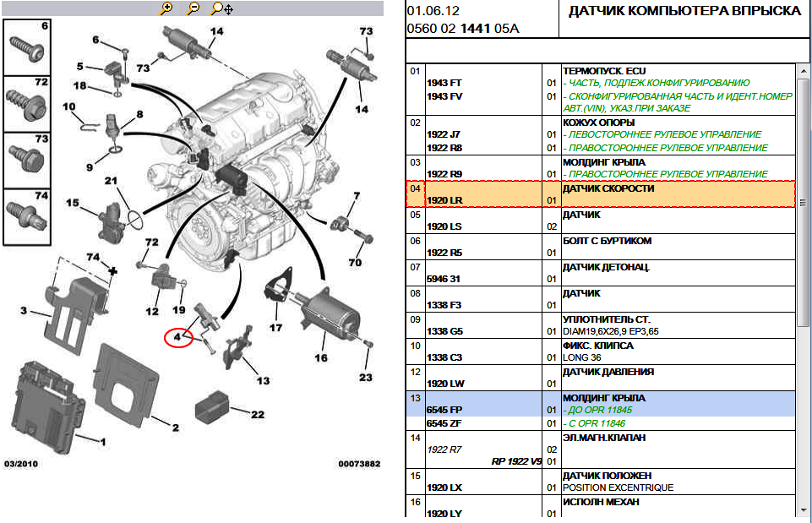Viewport: 812px width, 523px height.
Task: Click callout 2 on the diagram
Action: pos(176,428)
